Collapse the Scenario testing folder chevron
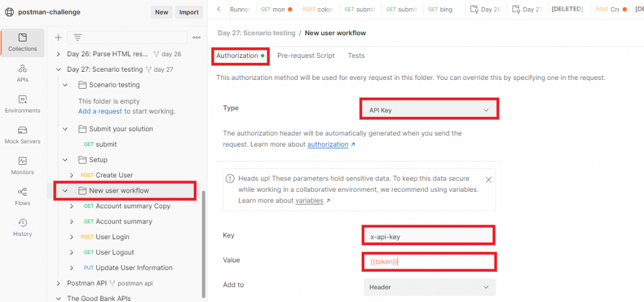The height and width of the screenshot is (302, 644). tap(65, 85)
